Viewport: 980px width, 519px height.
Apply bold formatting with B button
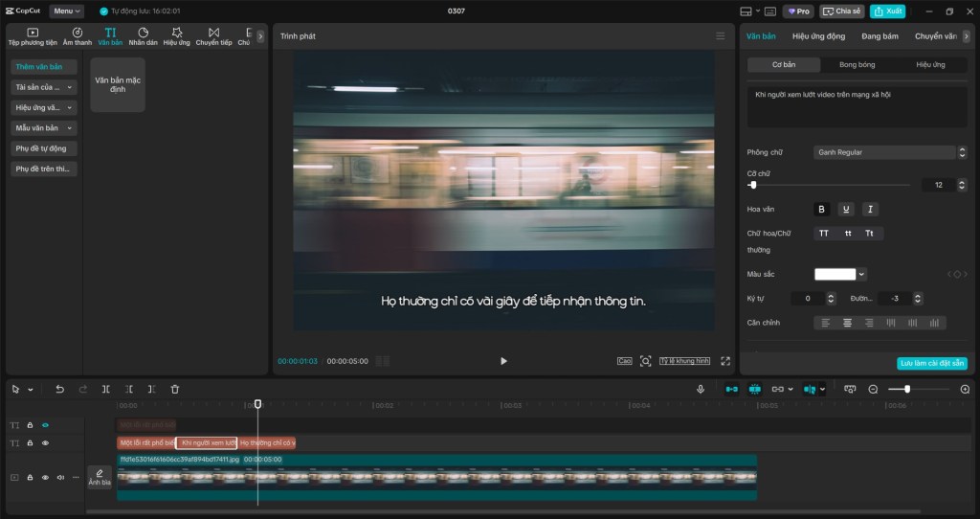click(821, 209)
